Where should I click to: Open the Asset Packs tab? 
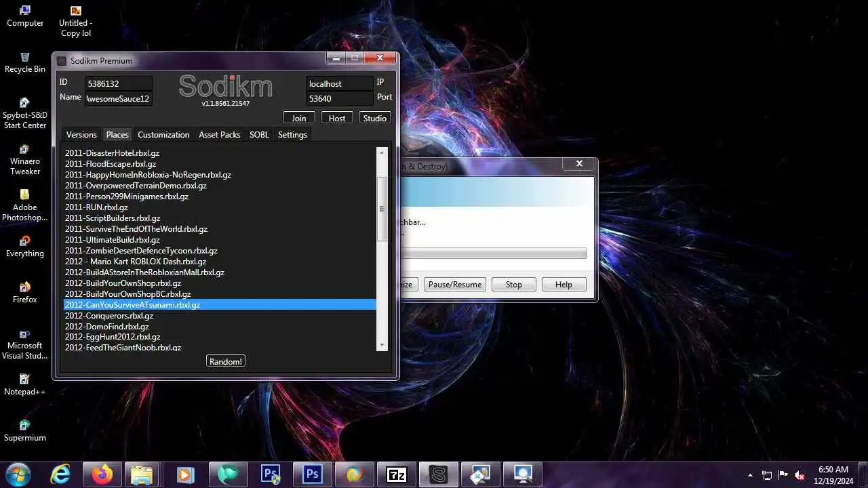[219, 135]
